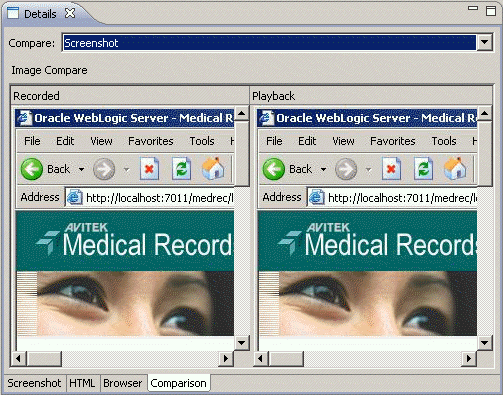Click Recorded pane horizontal scrollbar thumb
Screen dimensions: 503x395
pyautogui.click(x=44, y=359)
